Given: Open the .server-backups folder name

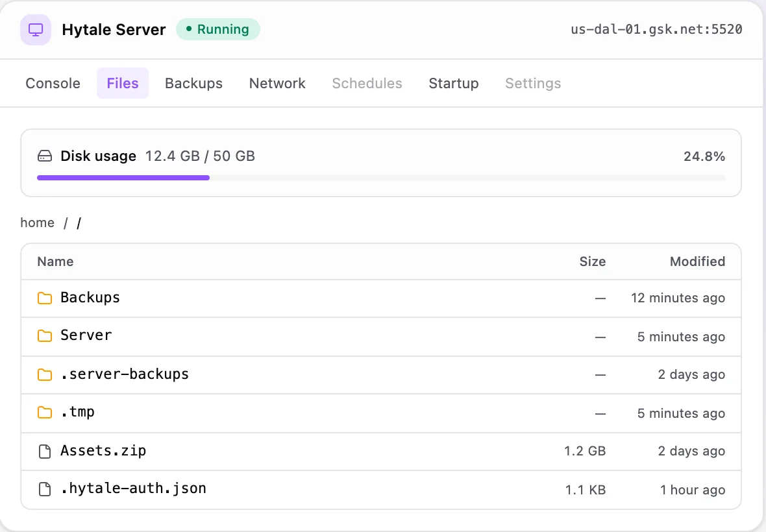Looking at the screenshot, I should [x=125, y=374].
